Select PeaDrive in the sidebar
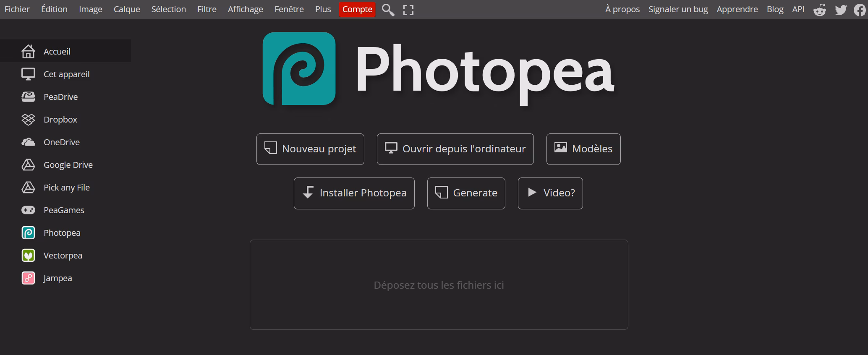The width and height of the screenshot is (868, 355). (65, 97)
